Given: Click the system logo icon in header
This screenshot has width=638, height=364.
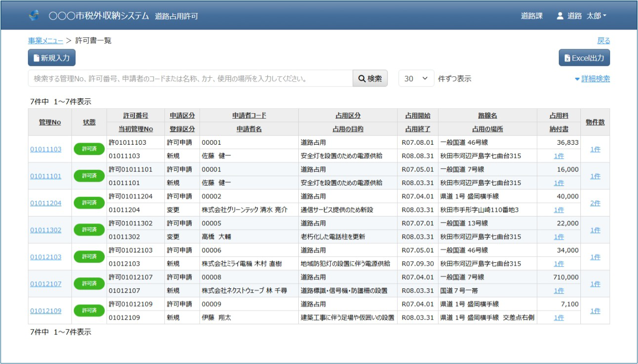Looking at the screenshot, I should [34, 16].
